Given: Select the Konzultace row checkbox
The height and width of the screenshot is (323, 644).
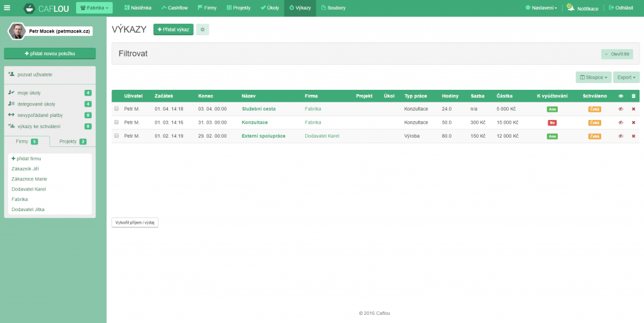Looking at the screenshot, I should point(116,123).
